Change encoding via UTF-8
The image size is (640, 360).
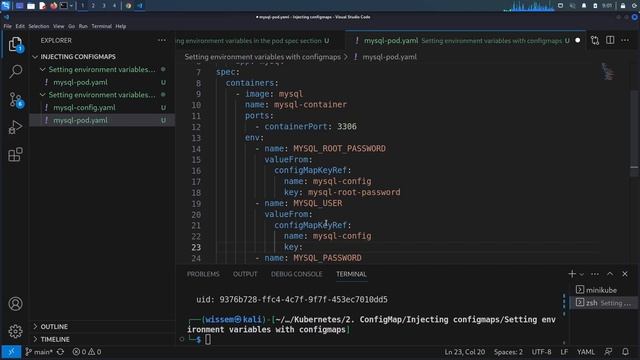pyautogui.click(x=541, y=352)
